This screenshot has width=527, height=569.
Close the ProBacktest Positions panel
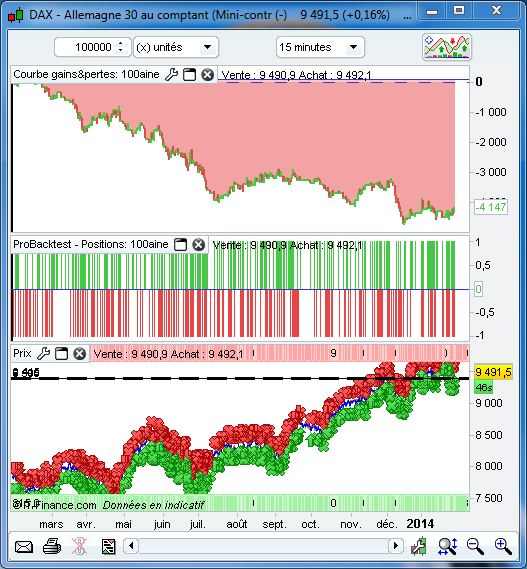[x=198, y=245]
